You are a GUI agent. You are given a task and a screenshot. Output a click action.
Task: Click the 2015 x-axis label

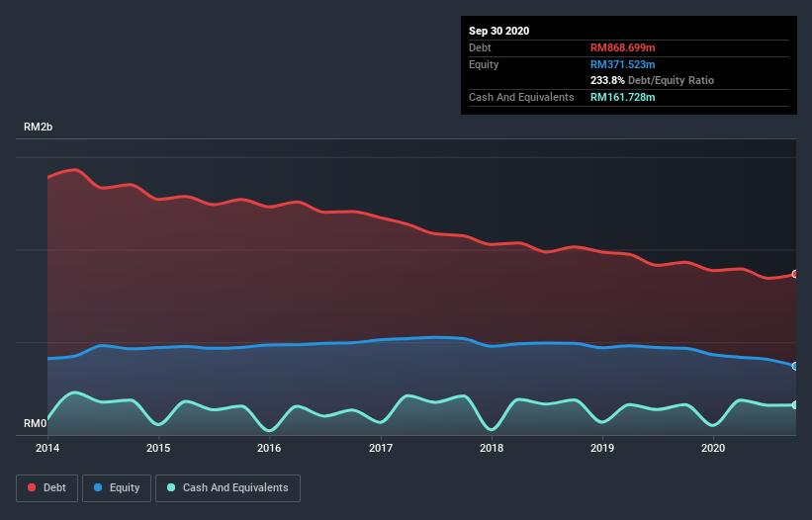tap(158, 448)
